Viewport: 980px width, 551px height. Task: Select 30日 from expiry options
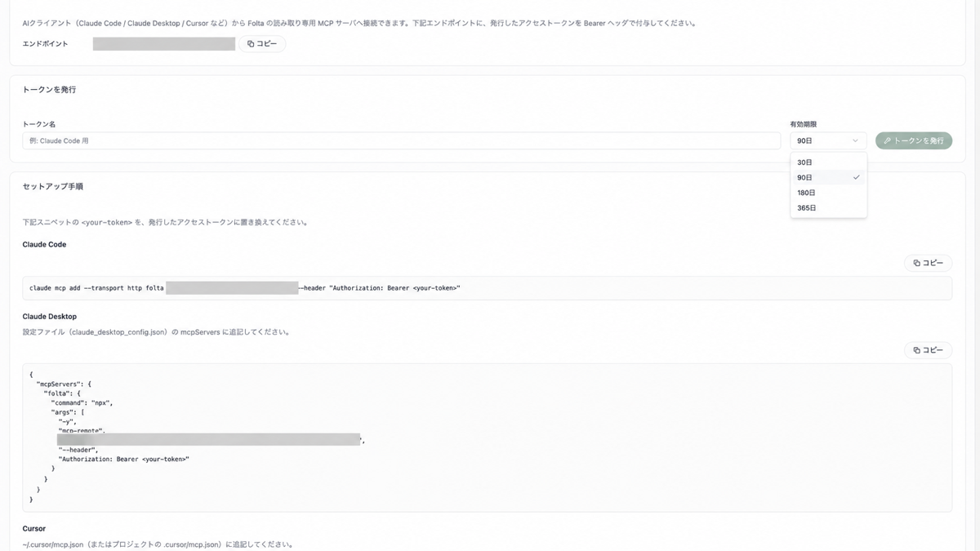[828, 162]
